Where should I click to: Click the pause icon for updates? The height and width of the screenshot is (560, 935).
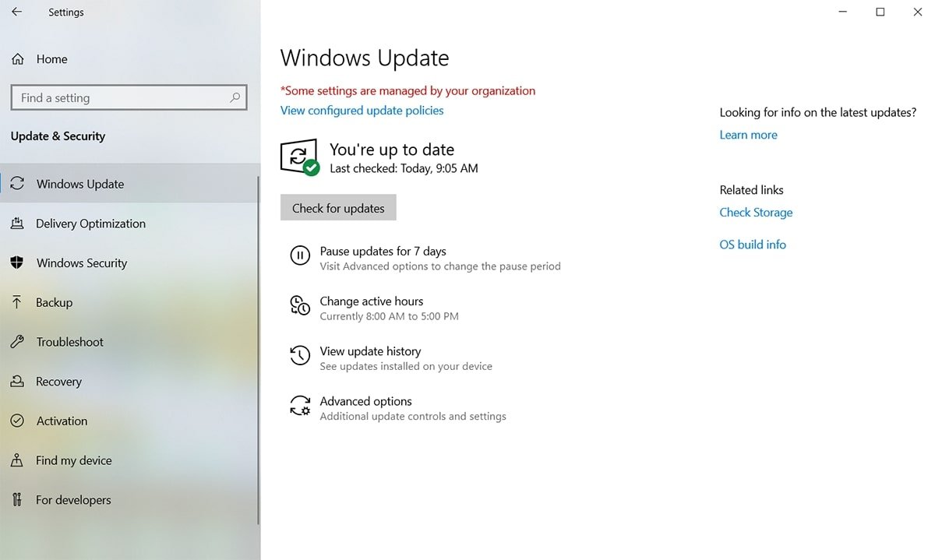tap(300, 255)
